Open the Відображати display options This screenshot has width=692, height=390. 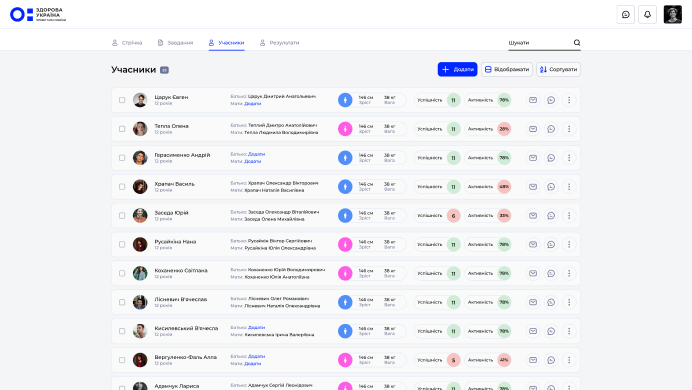(507, 69)
